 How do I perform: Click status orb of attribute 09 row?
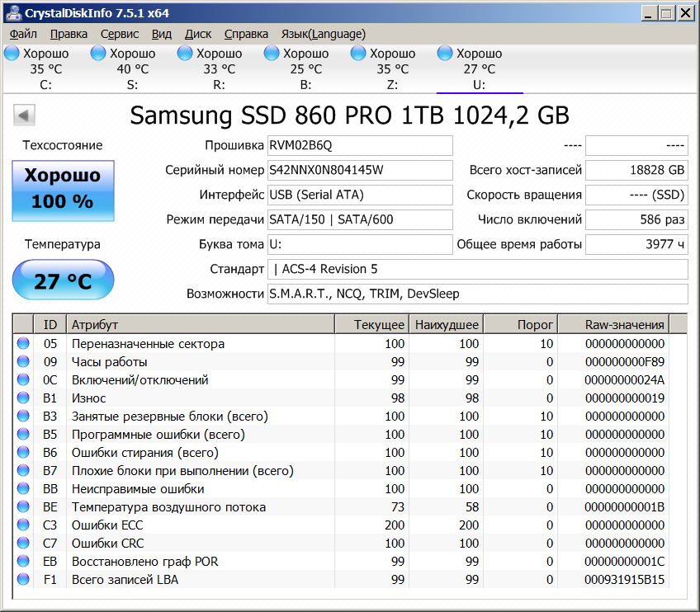(23, 362)
